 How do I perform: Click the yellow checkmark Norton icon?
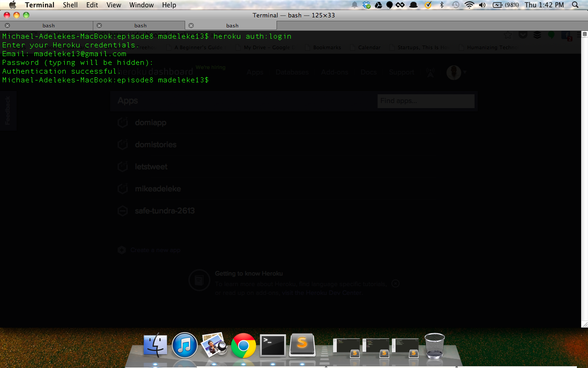click(428, 5)
